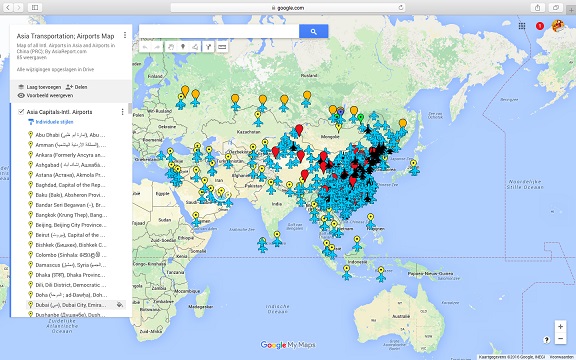Click the Safari show tabs button
Image resolution: width=576 pixels, height=360 pixels.
pos(556,7)
